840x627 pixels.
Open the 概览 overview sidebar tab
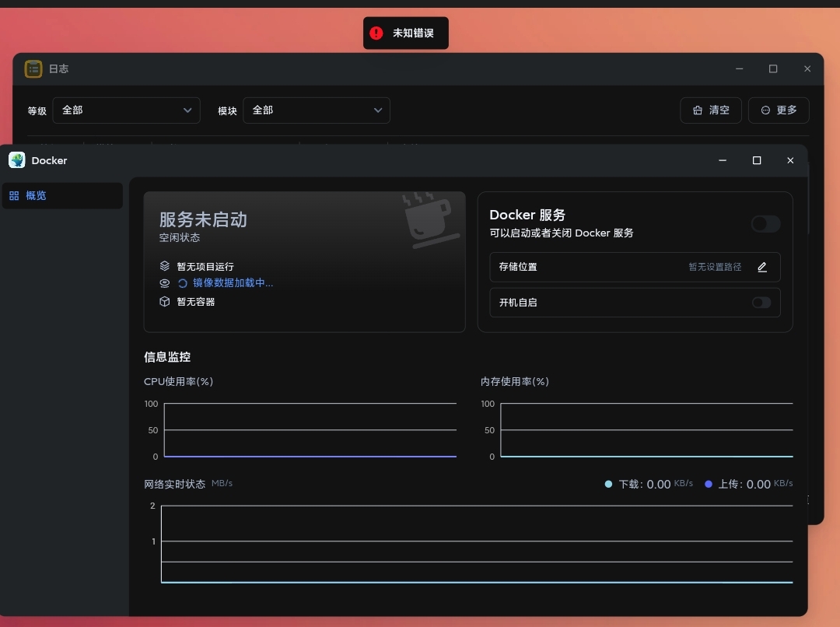click(62, 195)
